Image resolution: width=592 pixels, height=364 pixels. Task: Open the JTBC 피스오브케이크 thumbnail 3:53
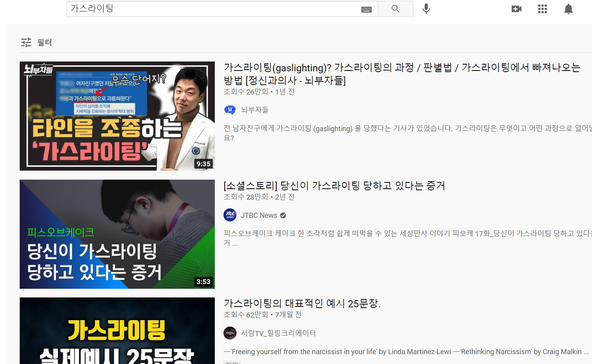click(117, 234)
